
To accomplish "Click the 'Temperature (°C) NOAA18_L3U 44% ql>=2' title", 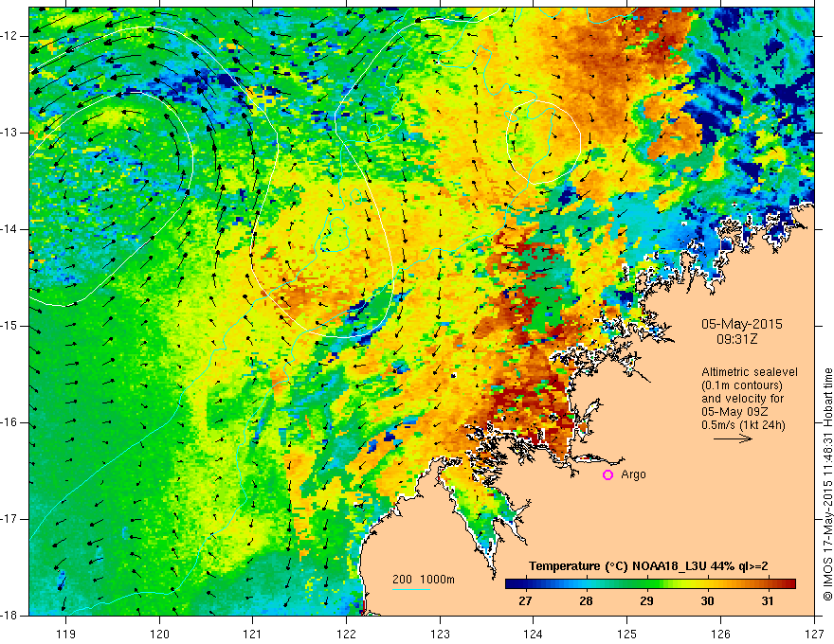I will [648, 566].
